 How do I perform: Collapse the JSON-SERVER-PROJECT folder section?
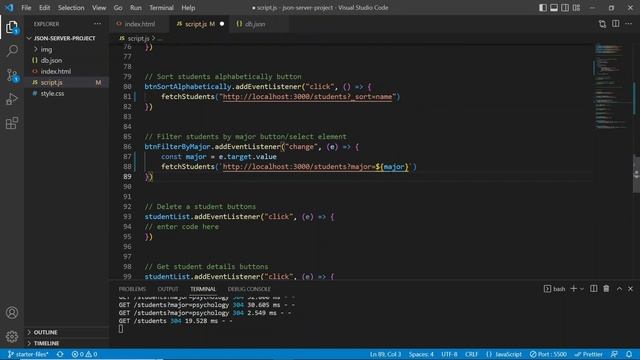tap(64, 38)
